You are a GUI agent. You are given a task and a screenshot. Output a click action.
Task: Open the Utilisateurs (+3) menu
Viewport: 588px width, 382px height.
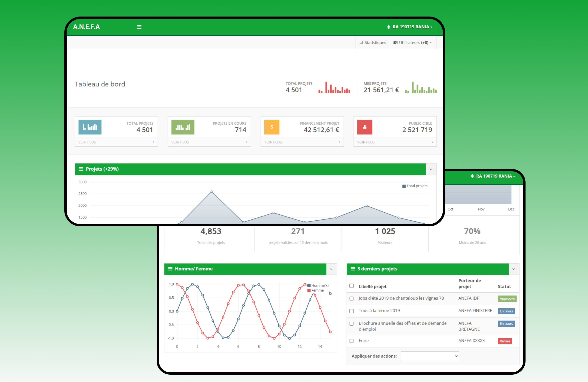point(413,42)
